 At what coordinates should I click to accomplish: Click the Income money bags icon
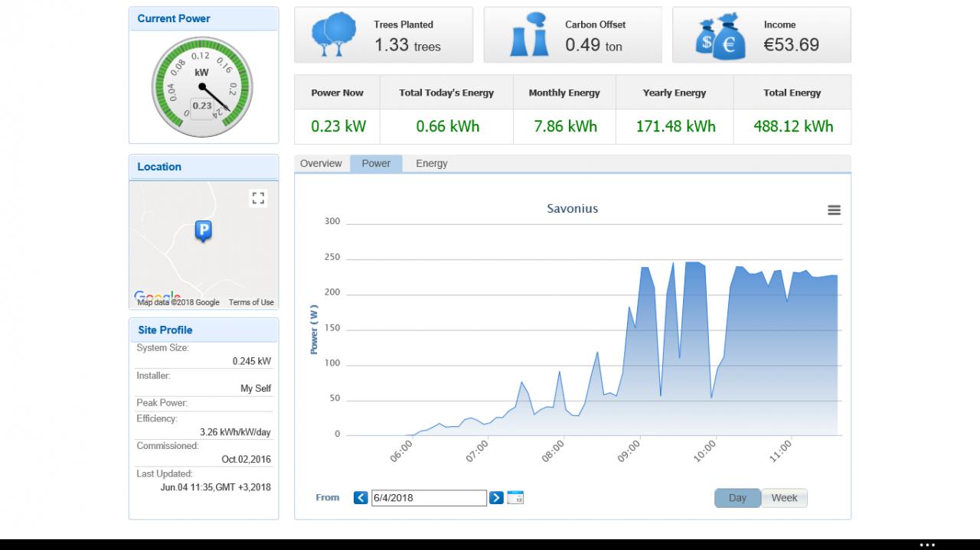(x=720, y=35)
